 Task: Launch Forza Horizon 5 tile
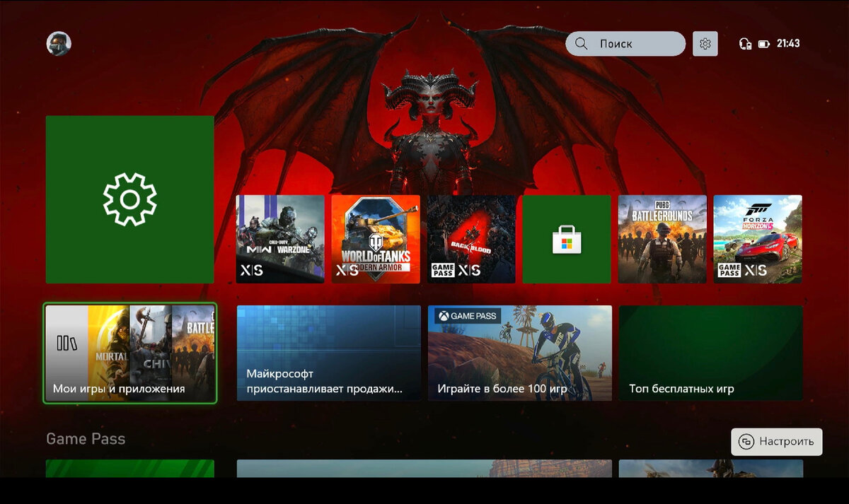click(758, 239)
